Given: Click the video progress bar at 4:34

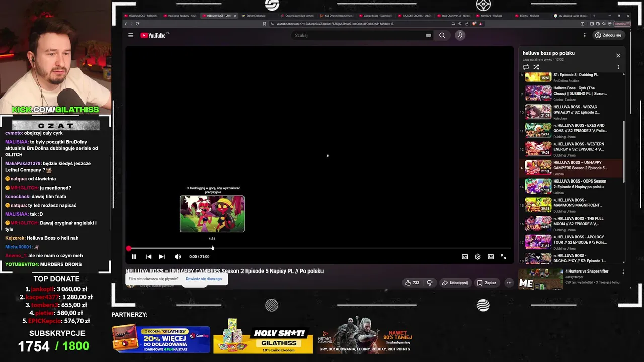Looking at the screenshot, I should click(x=212, y=248).
